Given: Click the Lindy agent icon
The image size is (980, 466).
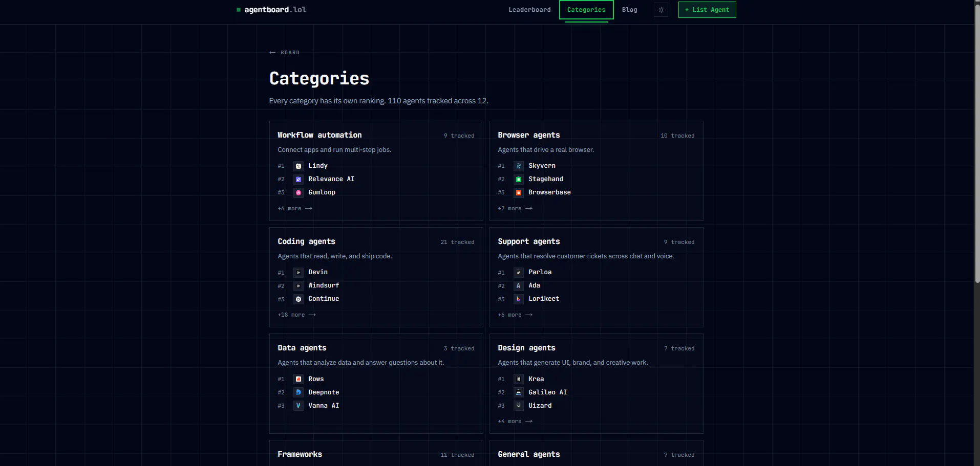Looking at the screenshot, I should pos(299,166).
